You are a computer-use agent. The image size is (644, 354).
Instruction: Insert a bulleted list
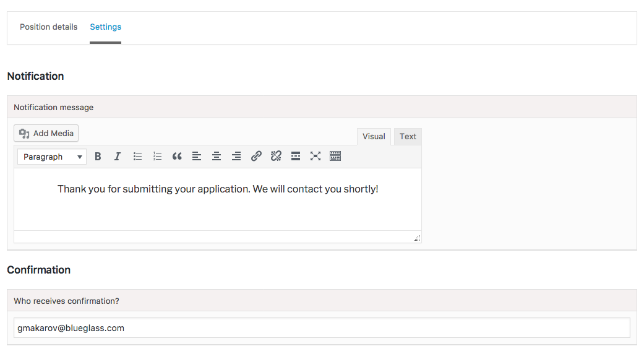[x=137, y=157]
